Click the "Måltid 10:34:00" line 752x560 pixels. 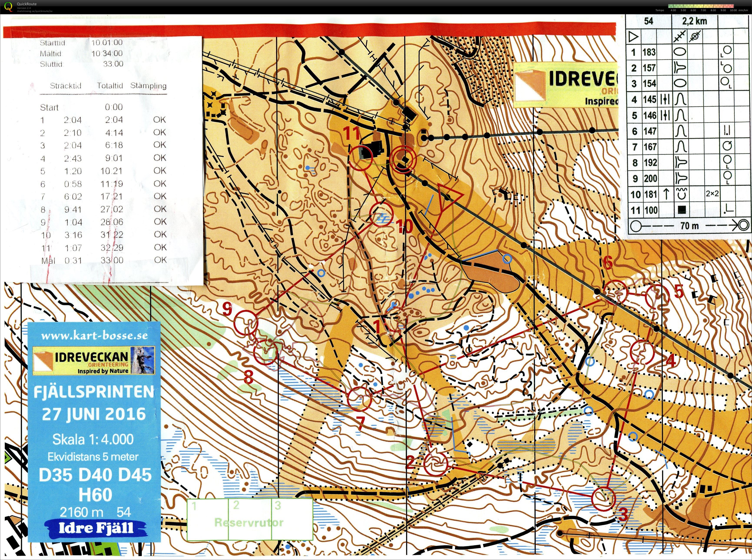click(81, 53)
